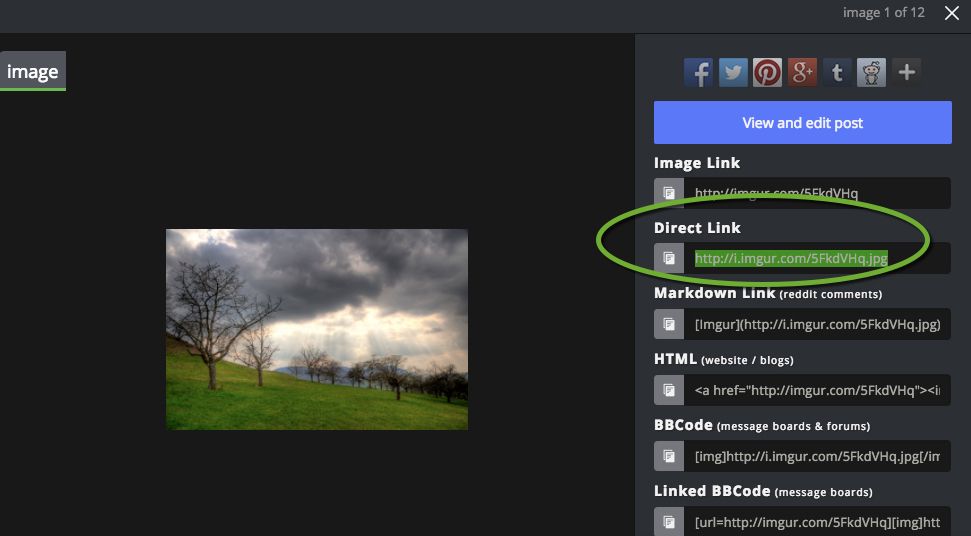The image size is (971, 536).
Task: Select the image tab
Action: tap(33, 71)
